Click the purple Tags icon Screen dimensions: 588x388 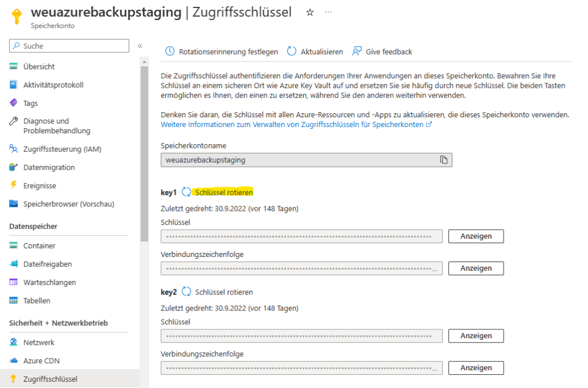[x=14, y=102]
